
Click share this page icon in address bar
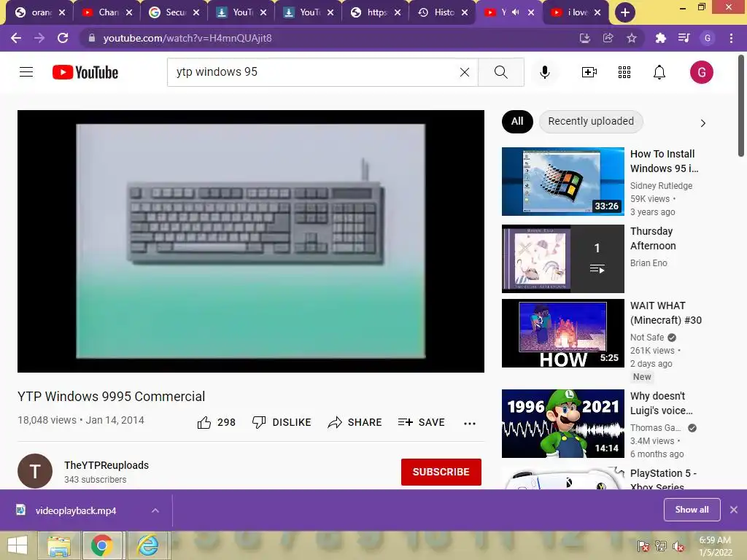pos(608,38)
